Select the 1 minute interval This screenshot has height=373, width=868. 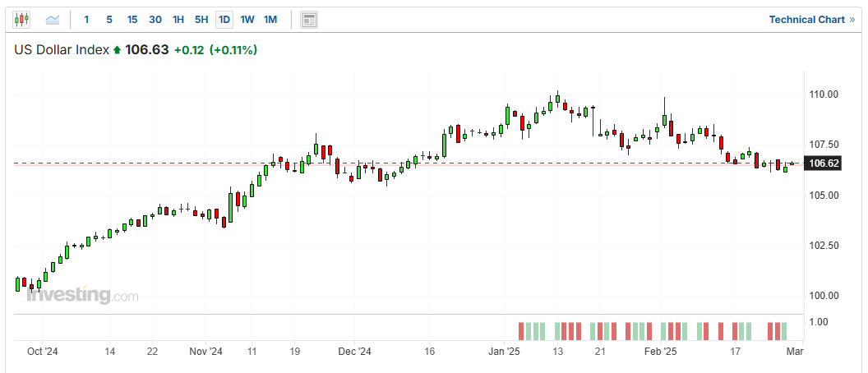pyautogui.click(x=86, y=20)
